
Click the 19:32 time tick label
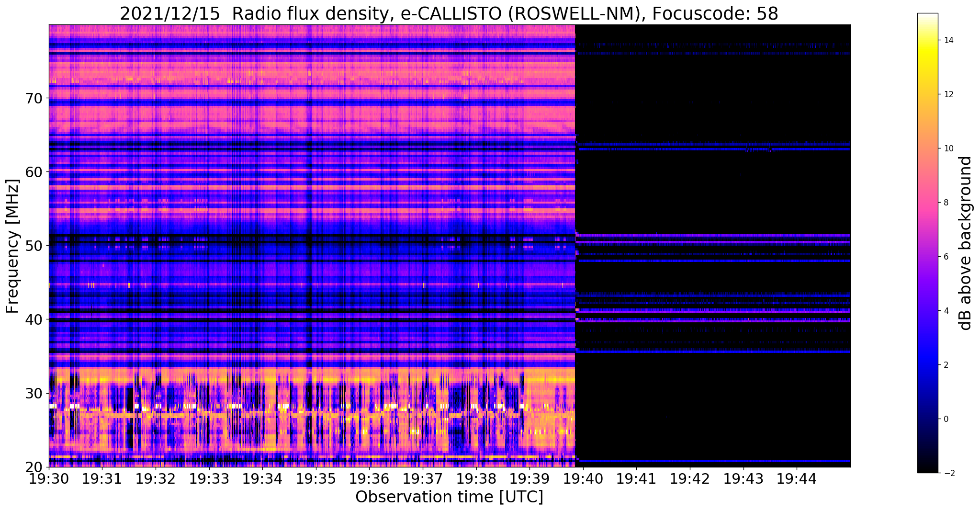[x=156, y=478]
